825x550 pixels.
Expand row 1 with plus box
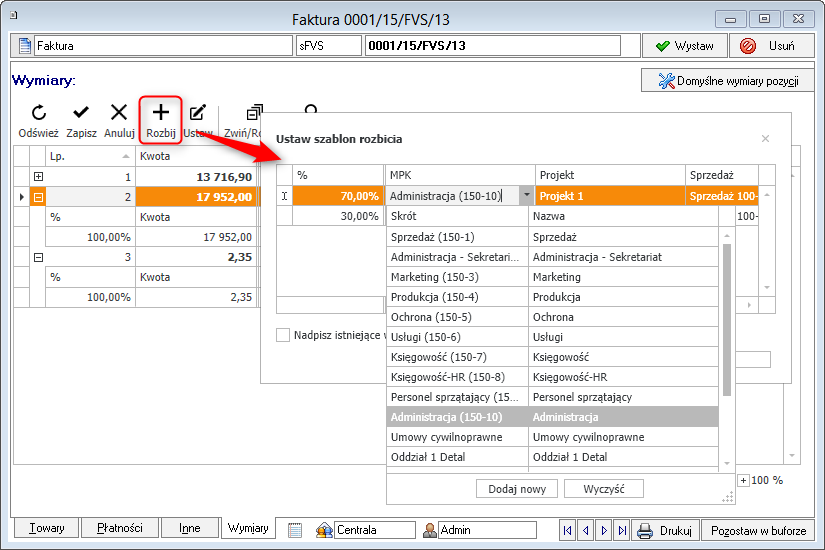[x=38, y=176]
